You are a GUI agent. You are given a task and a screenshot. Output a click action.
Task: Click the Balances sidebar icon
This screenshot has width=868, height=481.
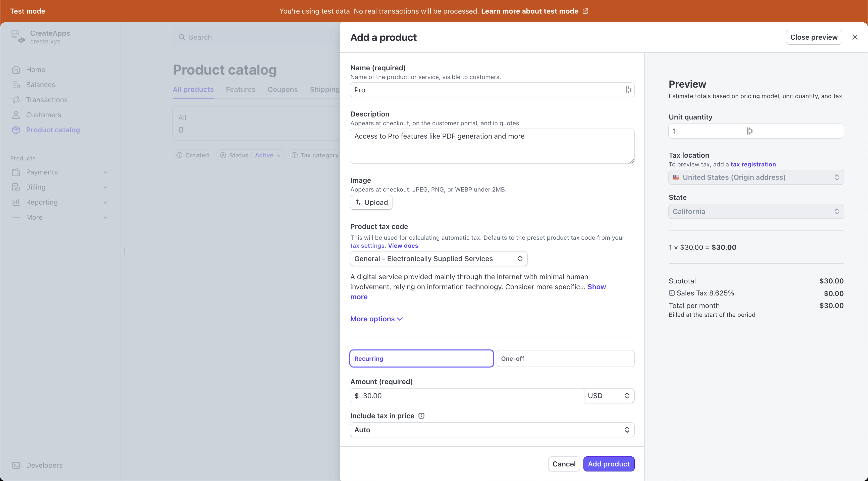pyautogui.click(x=16, y=85)
